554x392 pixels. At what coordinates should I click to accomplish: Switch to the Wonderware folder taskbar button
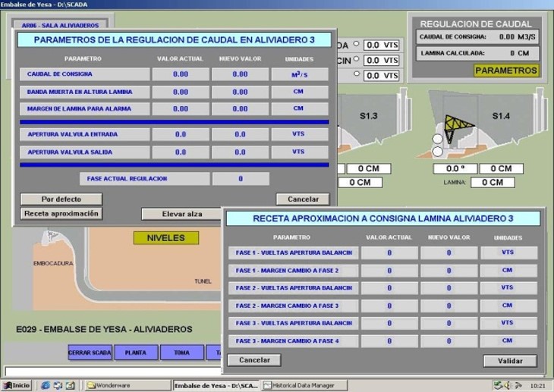tap(127, 385)
